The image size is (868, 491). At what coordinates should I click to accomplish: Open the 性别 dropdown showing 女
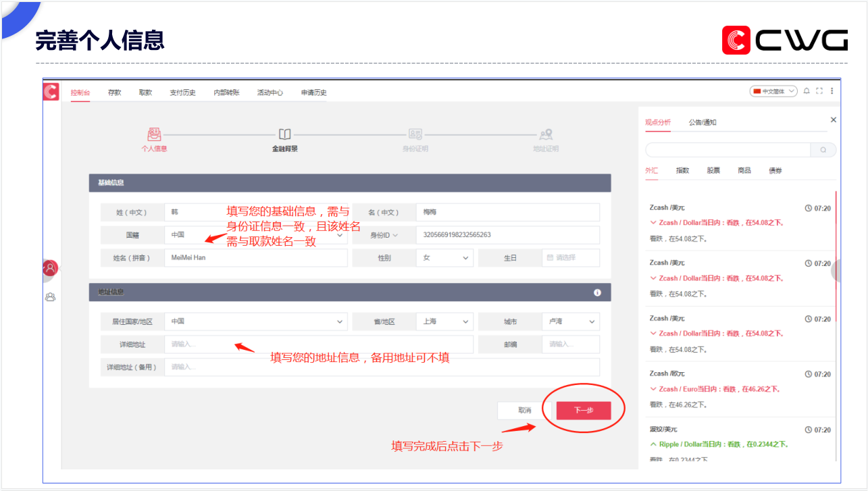pyautogui.click(x=444, y=258)
